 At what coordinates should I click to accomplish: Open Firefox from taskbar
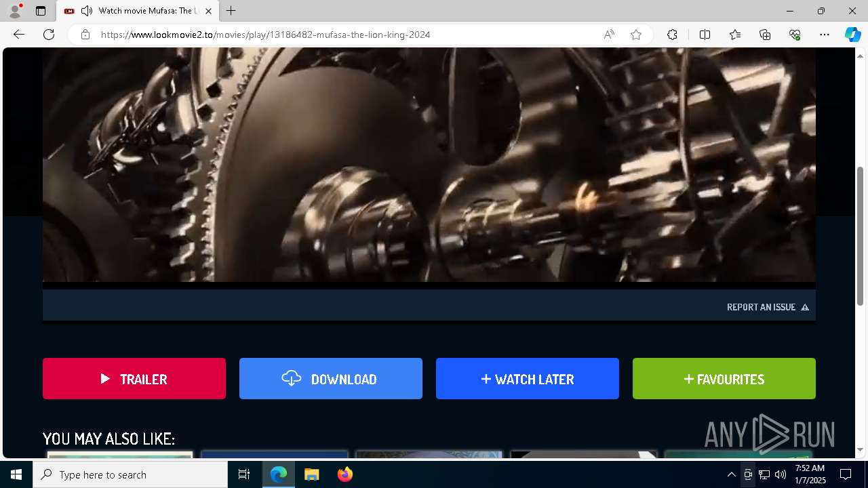[344, 474]
